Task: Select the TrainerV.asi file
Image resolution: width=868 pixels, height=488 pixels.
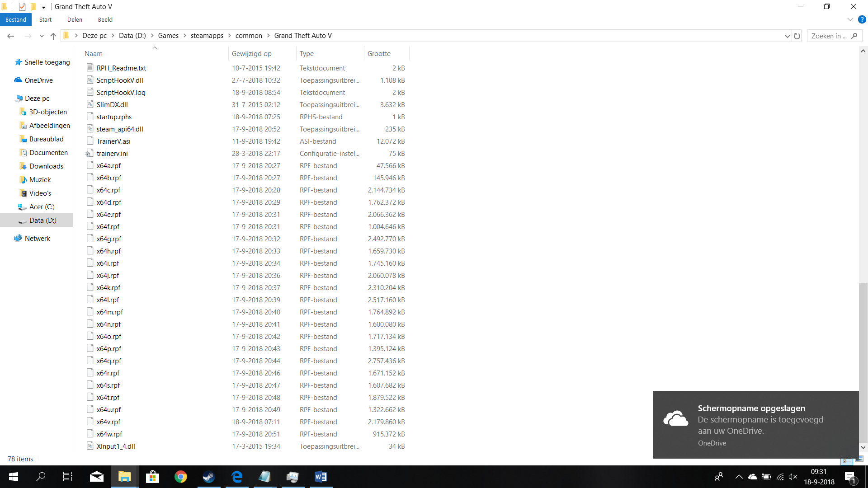Action: click(113, 141)
